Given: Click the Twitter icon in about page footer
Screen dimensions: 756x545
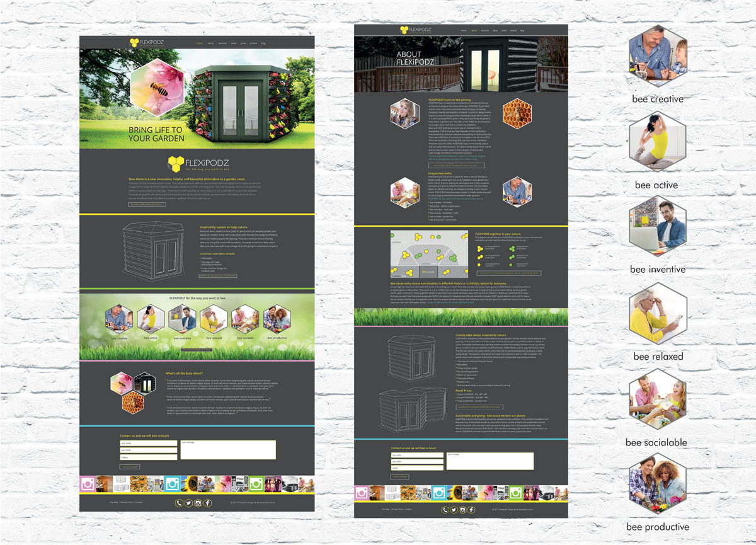Looking at the screenshot, I should [454, 510].
